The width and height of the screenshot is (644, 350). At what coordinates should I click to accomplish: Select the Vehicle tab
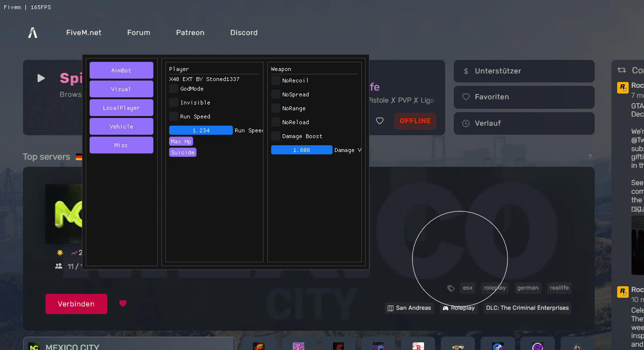pos(121,127)
